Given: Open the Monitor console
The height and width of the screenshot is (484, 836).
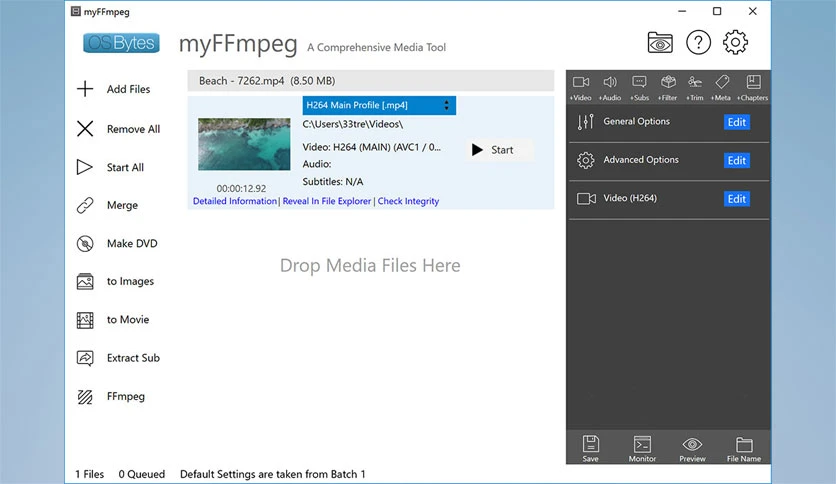Looking at the screenshot, I should point(642,448).
